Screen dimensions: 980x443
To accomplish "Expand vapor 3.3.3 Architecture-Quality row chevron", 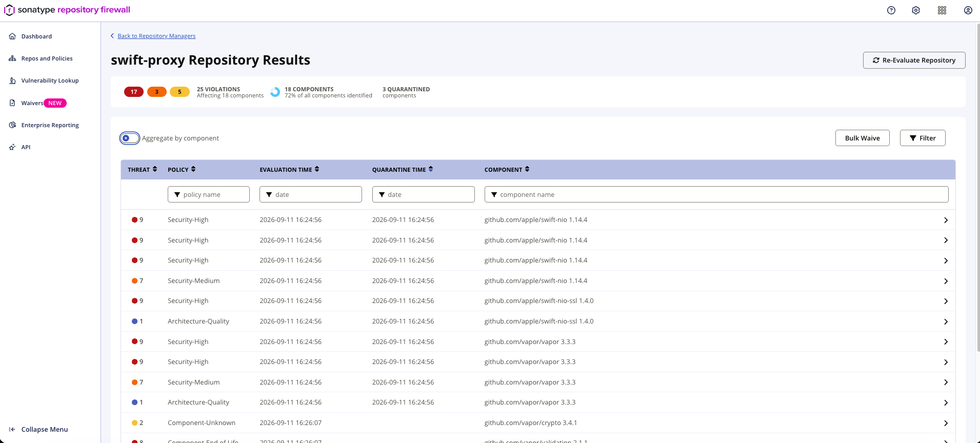I will coord(946,402).
